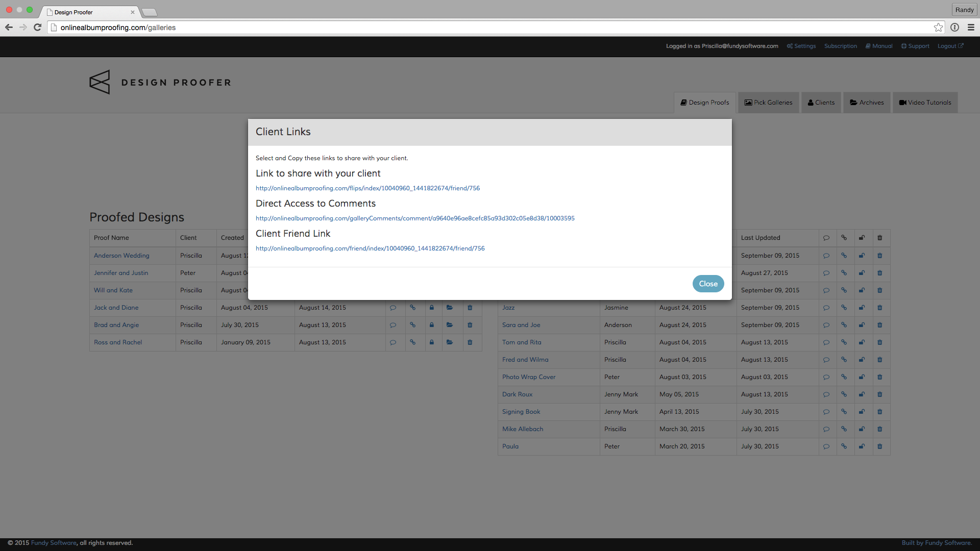Toggle unlock icon for Mike Allebach
The image size is (980, 551).
(x=862, y=429)
